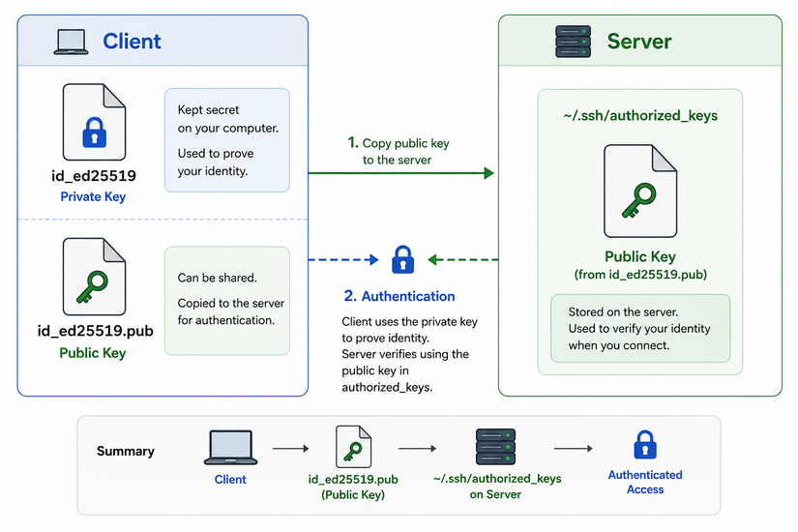Click the '(from id_ed25519.pub)' caption
This screenshot has width=798, height=532.
pos(640,275)
